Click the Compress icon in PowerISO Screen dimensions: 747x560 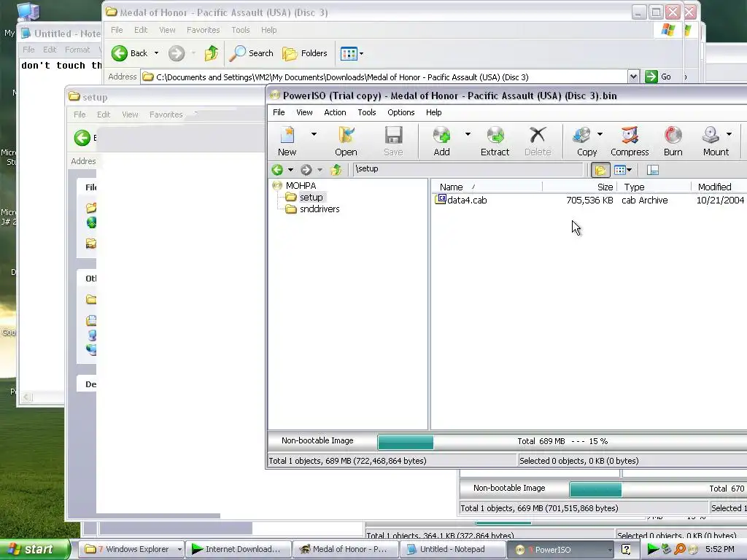point(630,141)
